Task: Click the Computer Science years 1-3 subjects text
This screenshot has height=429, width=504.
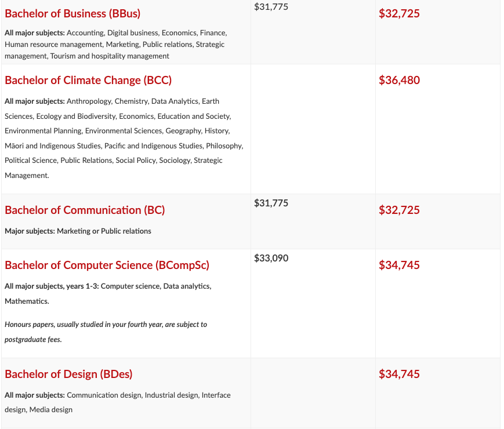Action: pyautogui.click(x=108, y=294)
